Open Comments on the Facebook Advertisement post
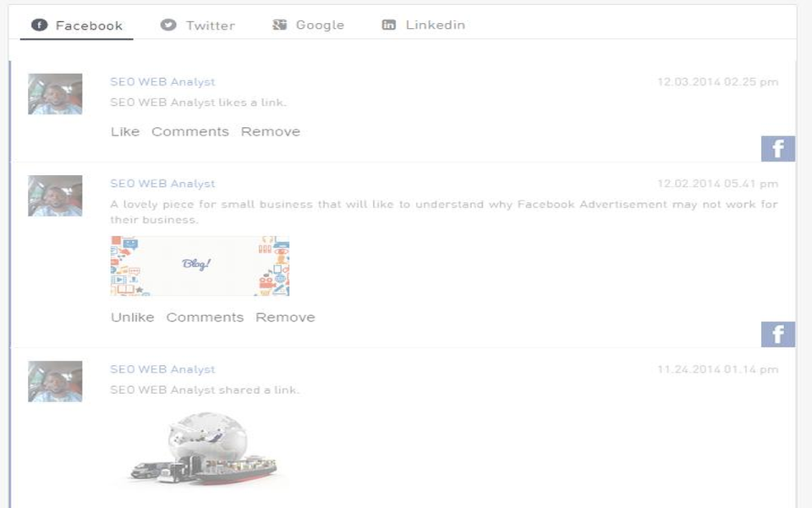 tap(205, 317)
